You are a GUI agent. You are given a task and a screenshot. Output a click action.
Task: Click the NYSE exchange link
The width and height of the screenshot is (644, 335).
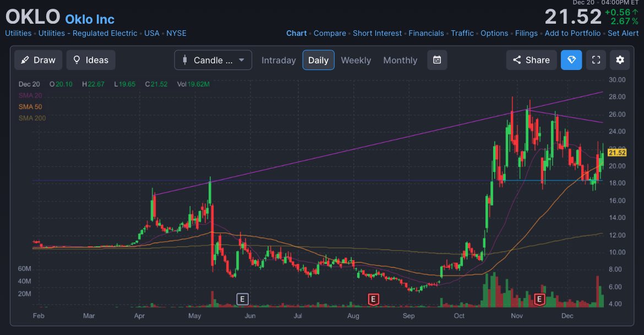[176, 33]
